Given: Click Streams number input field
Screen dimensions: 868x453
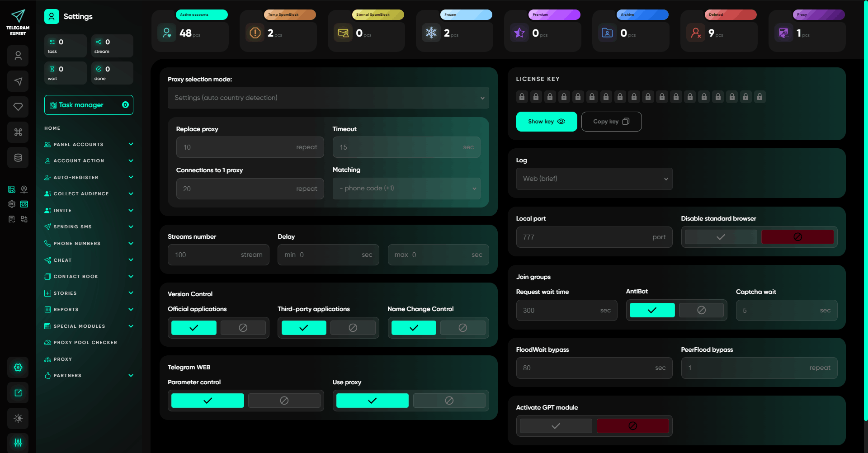Looking at the screenshot, I should (x=218, y=255).
